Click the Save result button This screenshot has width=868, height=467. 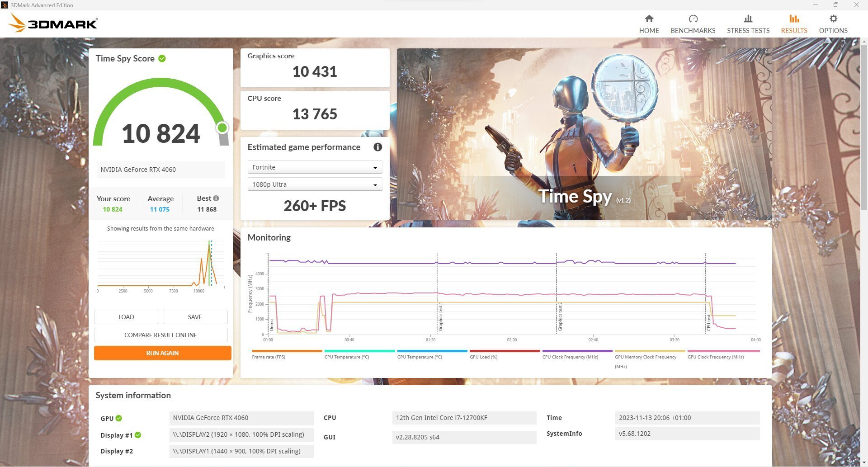pos(195,317)
